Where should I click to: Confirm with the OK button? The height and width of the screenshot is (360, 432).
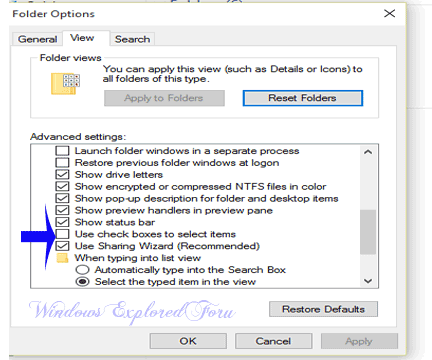(188, 341)
